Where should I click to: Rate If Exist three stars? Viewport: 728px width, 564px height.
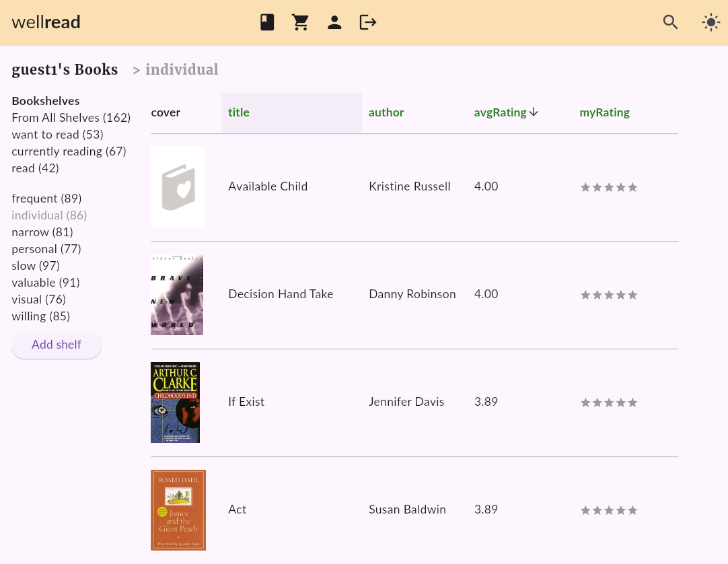tap(609, 402)
